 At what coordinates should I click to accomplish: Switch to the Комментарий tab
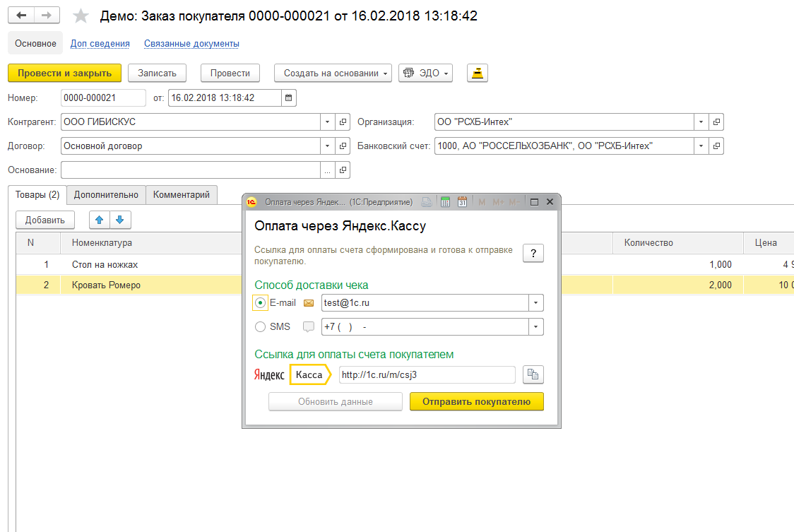tap(182, 195)
